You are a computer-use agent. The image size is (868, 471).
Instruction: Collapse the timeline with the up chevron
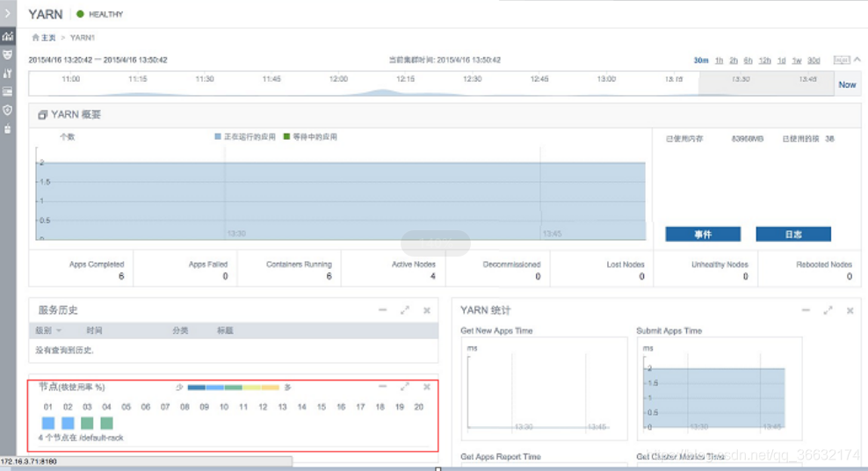pos(857,59)
